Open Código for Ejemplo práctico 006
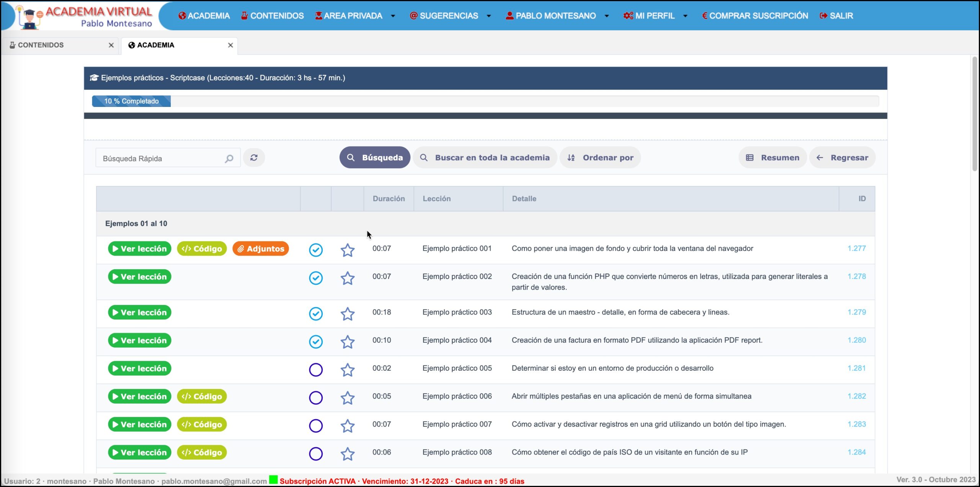Screen dimensions: 980x487 tap(202, 396)
